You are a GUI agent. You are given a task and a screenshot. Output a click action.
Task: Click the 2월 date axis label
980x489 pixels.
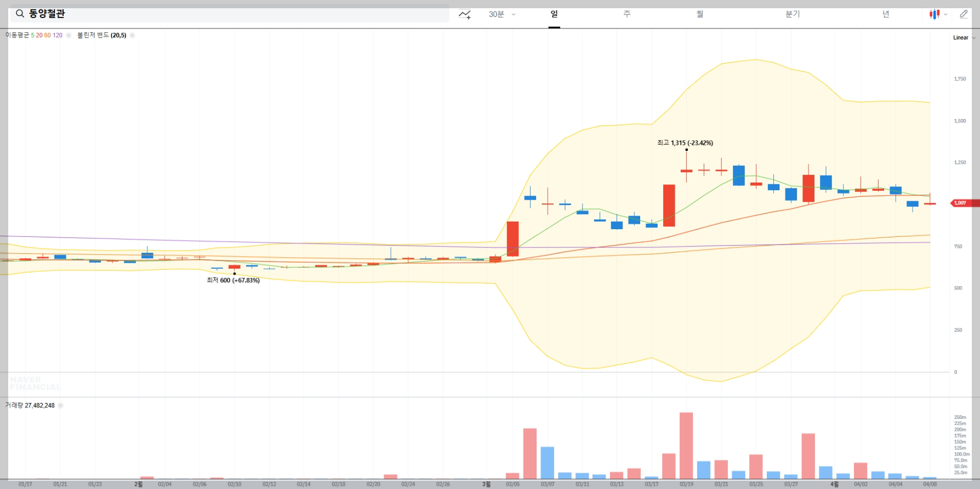tap(138, 484)
